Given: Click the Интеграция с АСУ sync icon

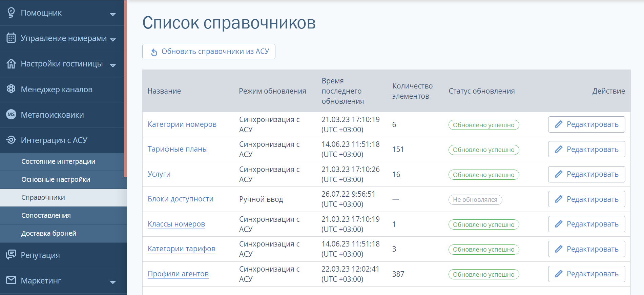Looking at the screenshot, I should tap(11, 140).
